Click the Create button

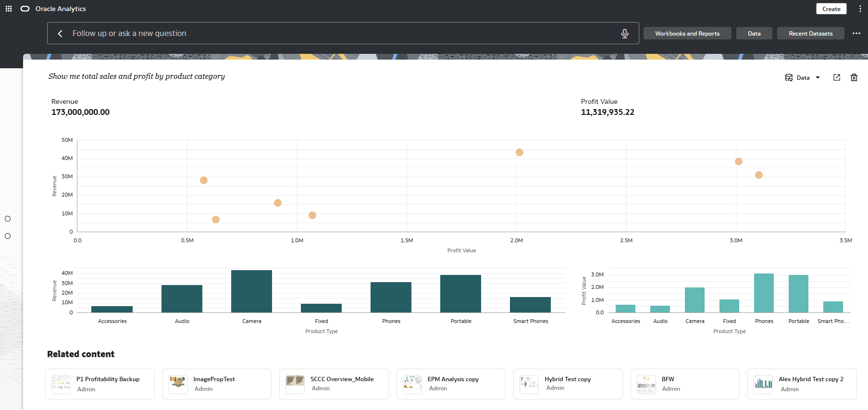[831, 9]
